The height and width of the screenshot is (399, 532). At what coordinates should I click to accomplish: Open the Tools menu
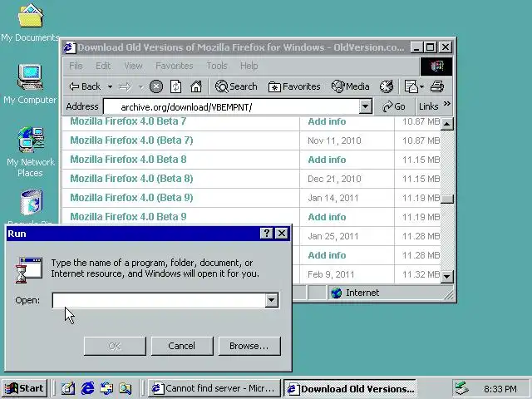point(217,66)
